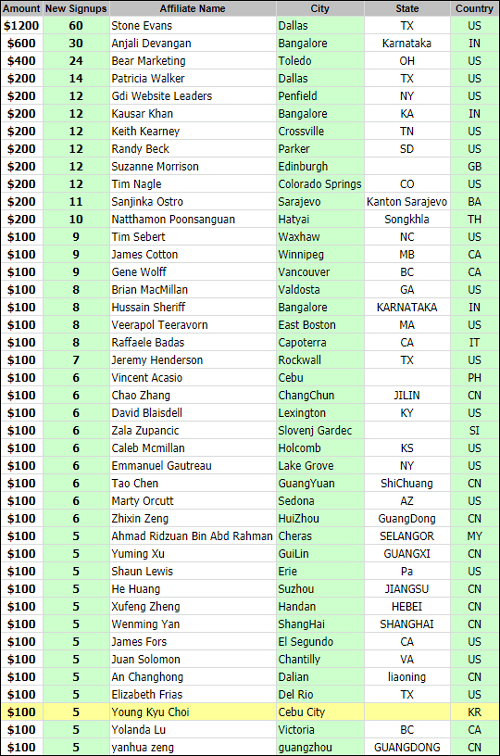The image size is (500, 756).
Task: Select the yanhua zeng row name
Action: (143, 747)
